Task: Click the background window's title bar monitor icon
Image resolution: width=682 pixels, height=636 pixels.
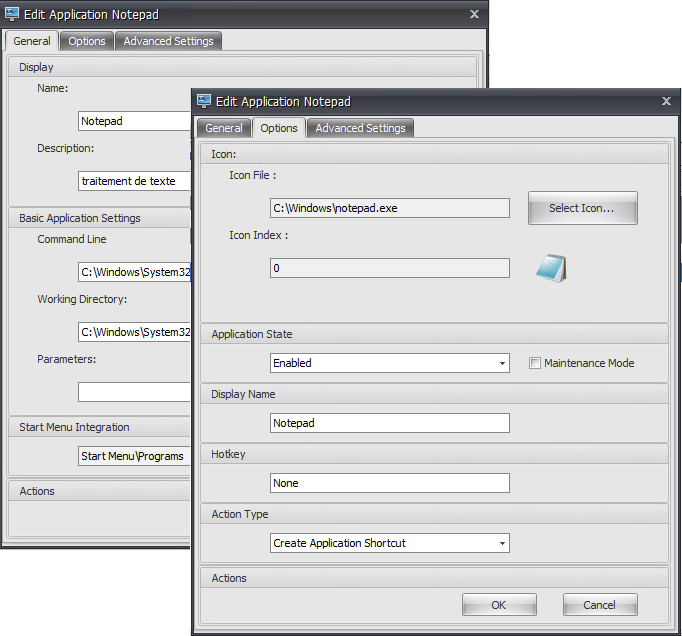Action: pyautogui.click(x=13, y=15)
